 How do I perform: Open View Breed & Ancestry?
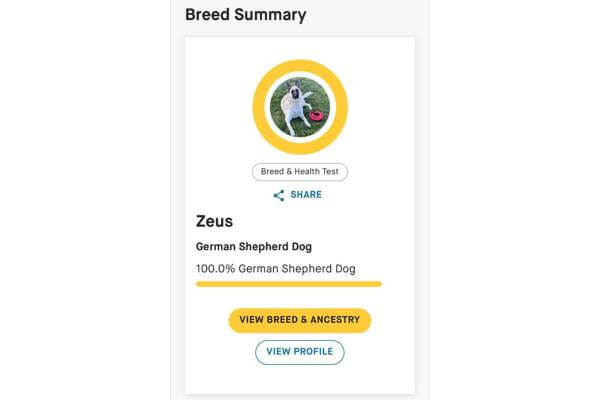click(x=300, y=320)
